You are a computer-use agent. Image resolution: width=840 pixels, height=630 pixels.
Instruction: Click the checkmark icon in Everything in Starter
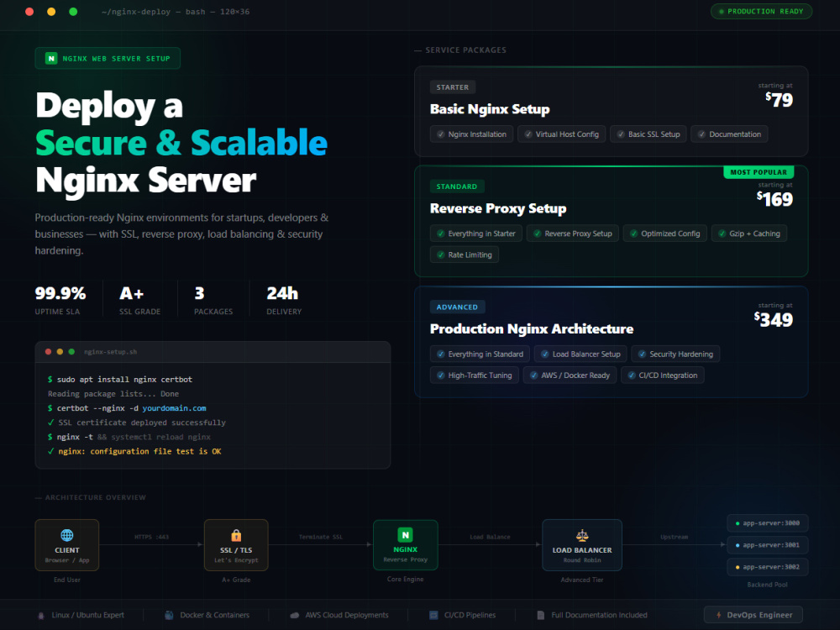click(x=441, y=234)
